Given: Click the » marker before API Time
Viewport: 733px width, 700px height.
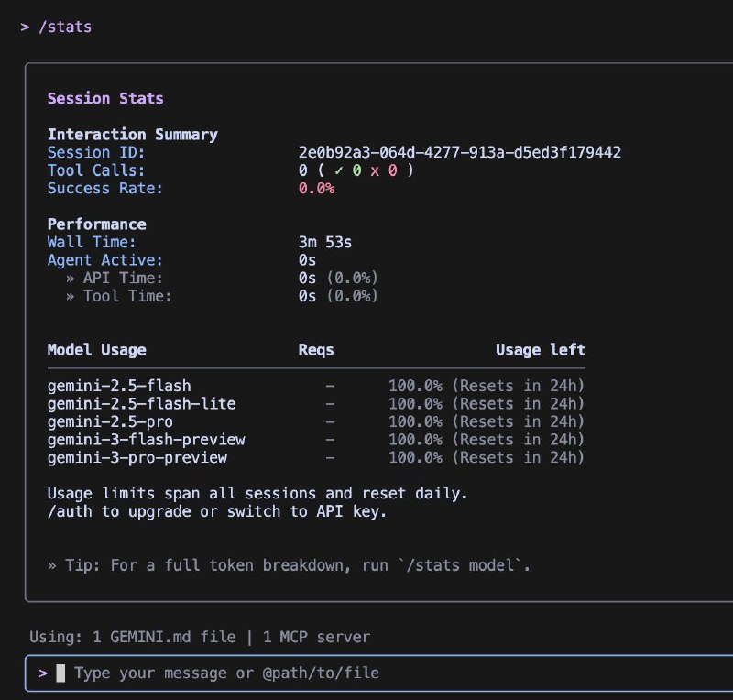Looking at the screenshot, I should [70, 278].
